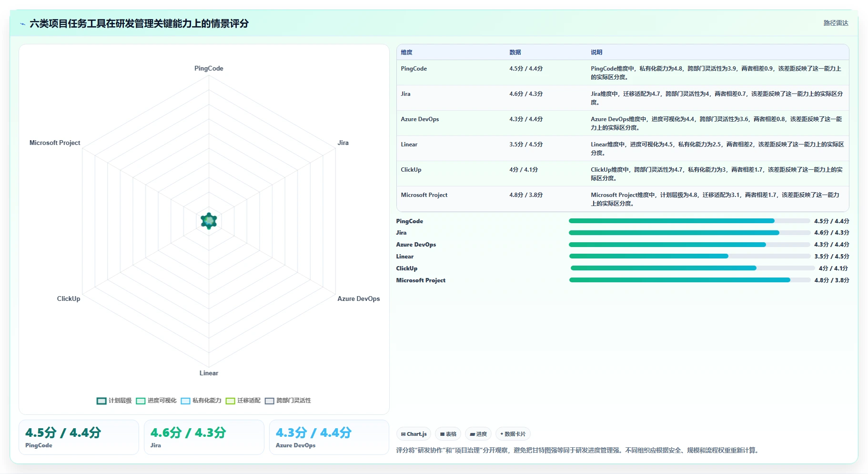The height and width of the screenshot is (474, 868).
Task: Click the PingCode axis label on the radar
Action: [x=209, y=68]
